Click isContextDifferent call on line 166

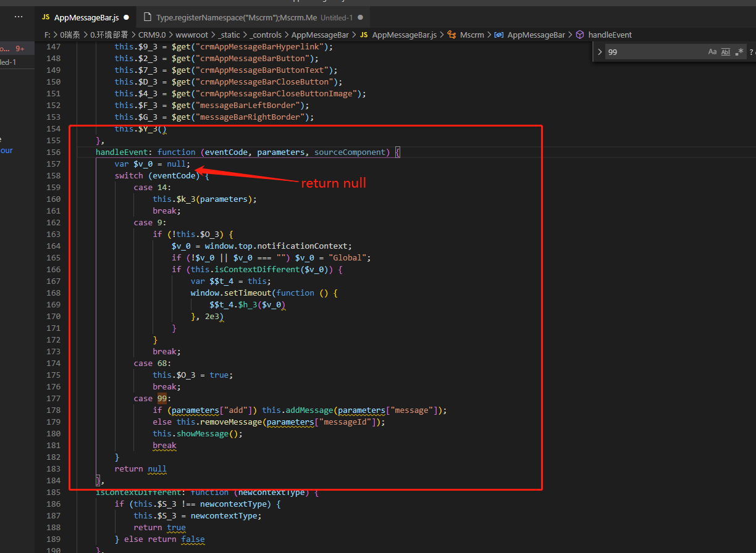coord(257,269)
